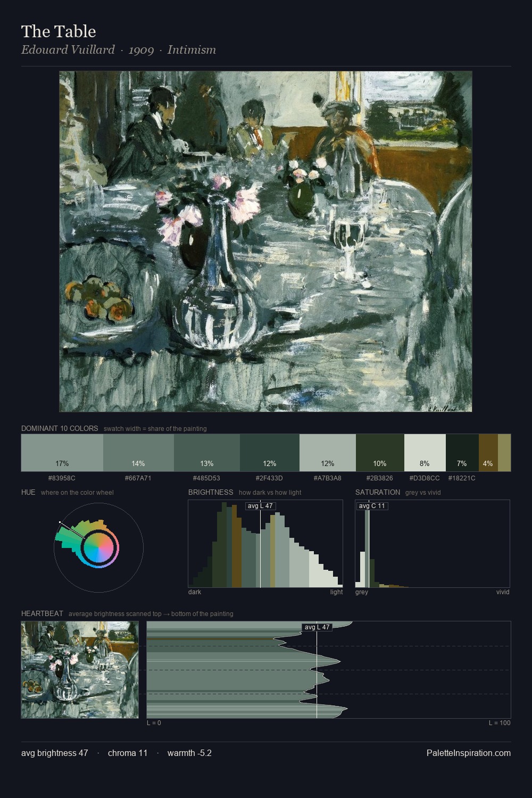The width and height of the screenshot is (532, 798).
Task: Click the 'BRIGHTNESS' section heading
Action: [x=211, y=492]
